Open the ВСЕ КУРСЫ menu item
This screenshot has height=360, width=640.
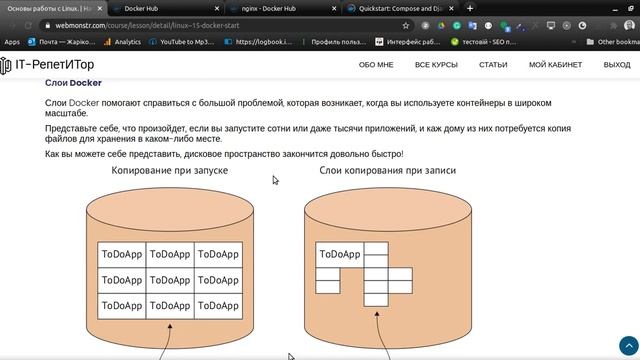click(436, 64)
